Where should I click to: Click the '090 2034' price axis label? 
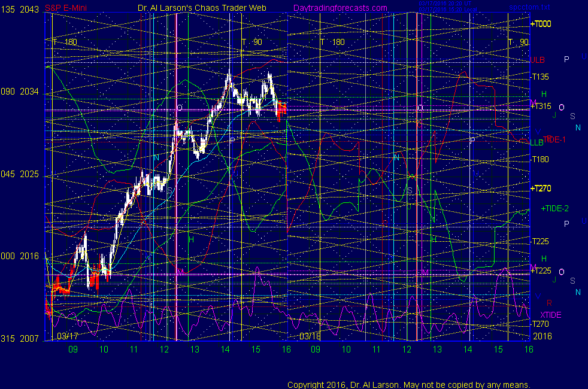(20, 92)
